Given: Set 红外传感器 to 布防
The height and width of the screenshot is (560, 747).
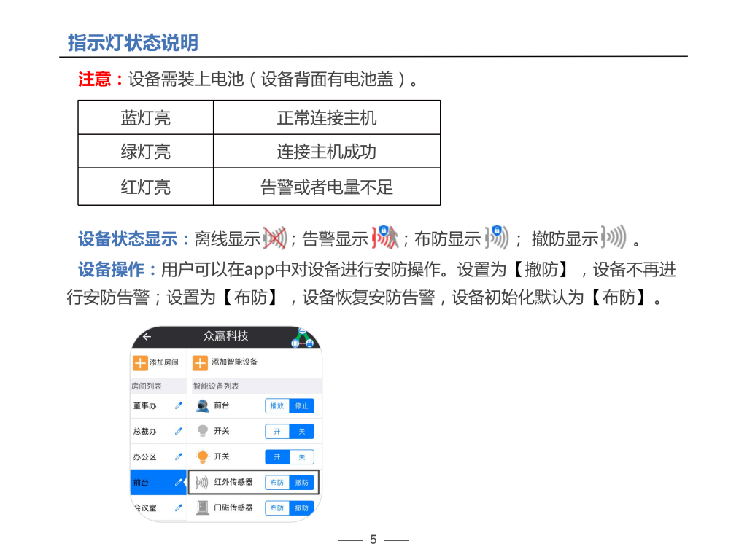Looking at the screenshot, I should [277, 483].
